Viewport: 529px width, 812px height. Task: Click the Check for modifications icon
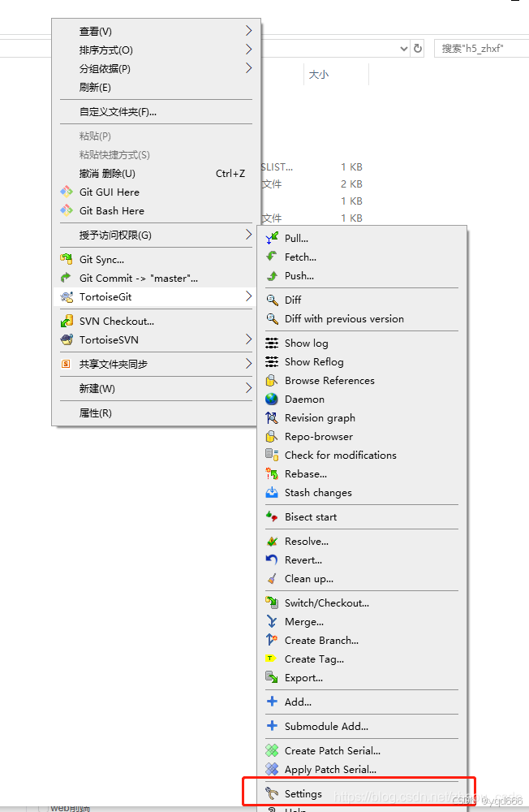(272, 455)
